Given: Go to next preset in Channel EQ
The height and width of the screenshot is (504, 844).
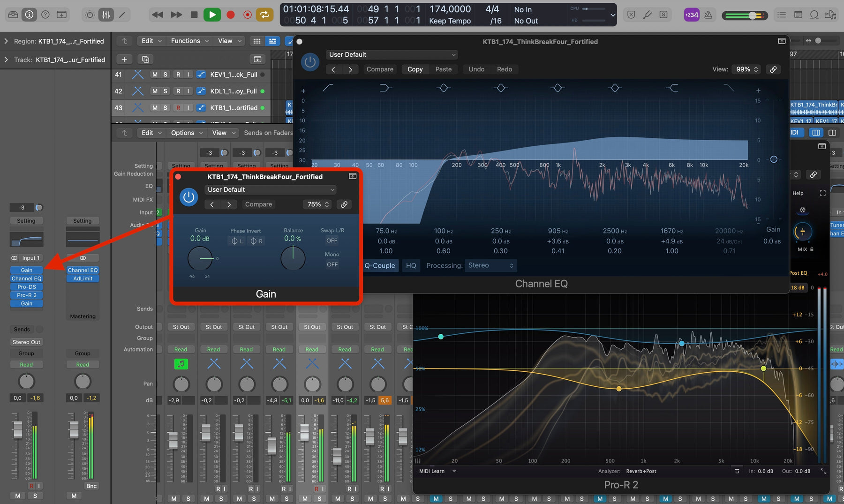Looking at the screenshot, I should (350, 69).
